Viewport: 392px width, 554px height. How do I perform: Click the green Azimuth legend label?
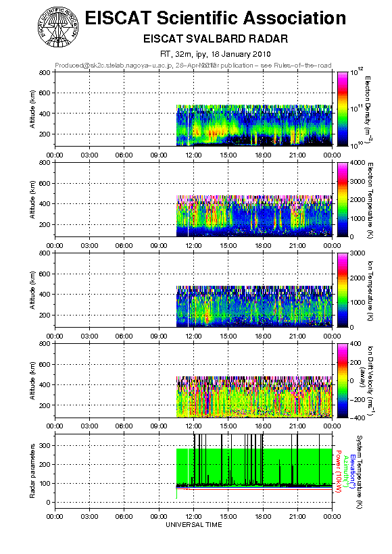(345, 472)
